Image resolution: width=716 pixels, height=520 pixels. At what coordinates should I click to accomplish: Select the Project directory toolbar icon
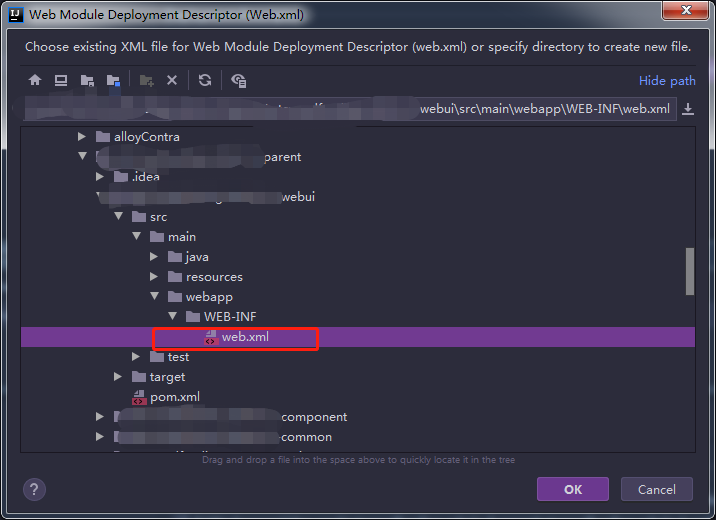(87, 80)
